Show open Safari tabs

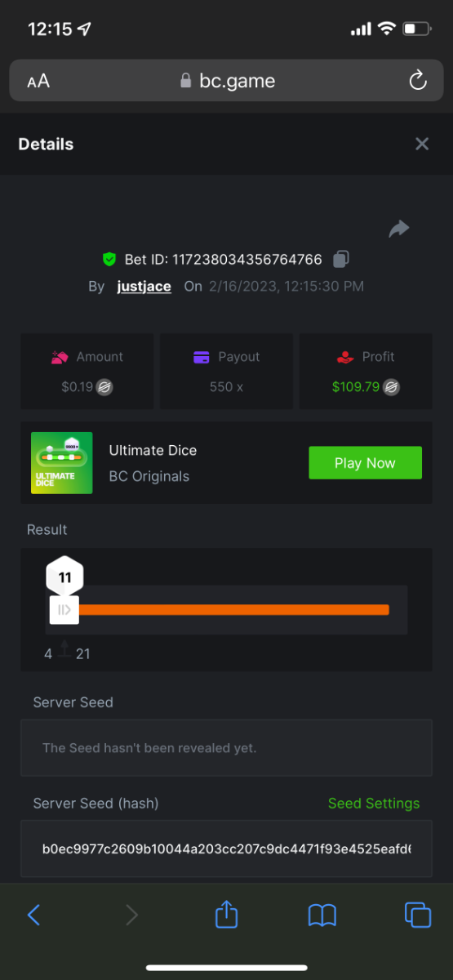pos(418,915)
